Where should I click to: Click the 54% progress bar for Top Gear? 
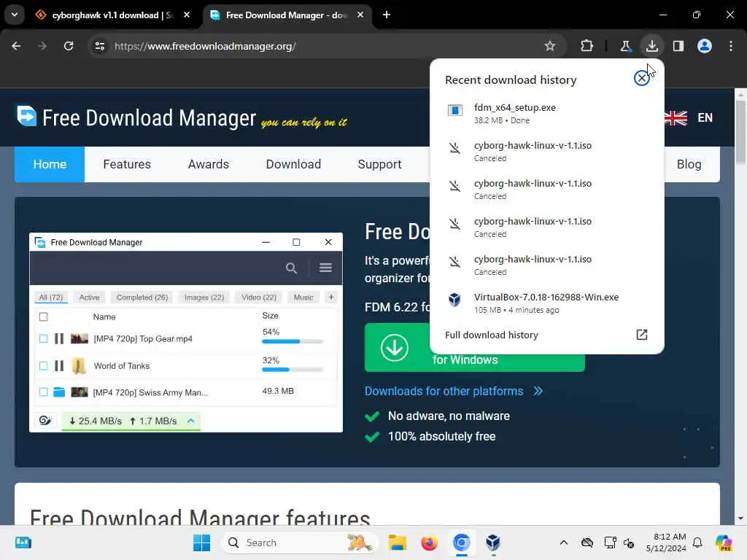tap(293, 341)
